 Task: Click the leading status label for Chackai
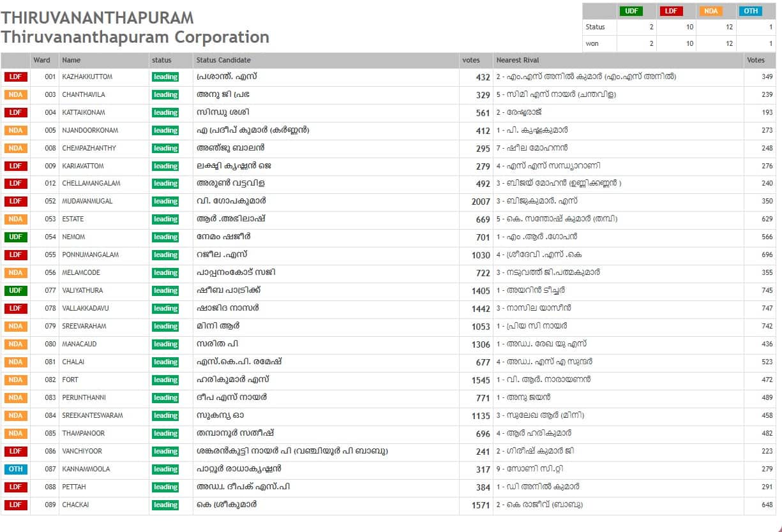165,505
